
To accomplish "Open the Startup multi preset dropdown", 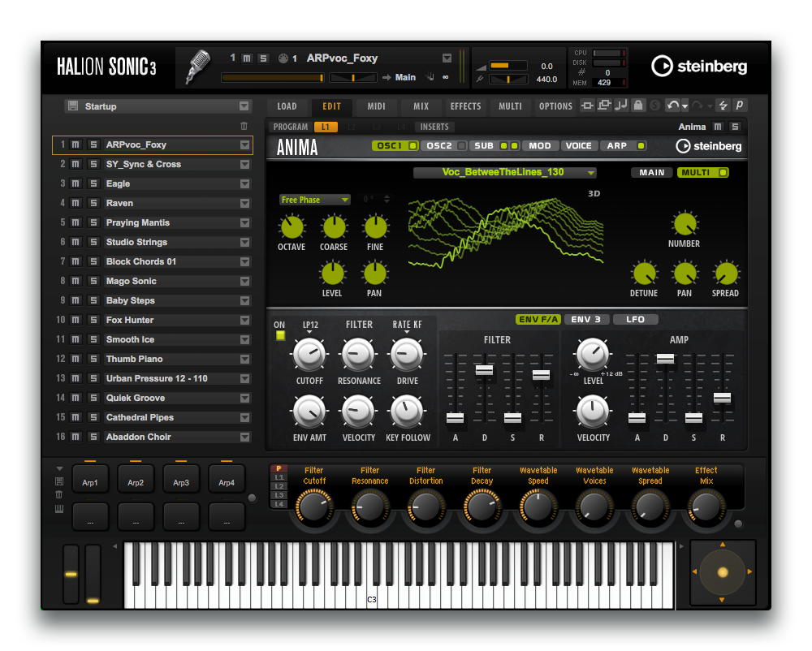I will [x=244, y=106].
